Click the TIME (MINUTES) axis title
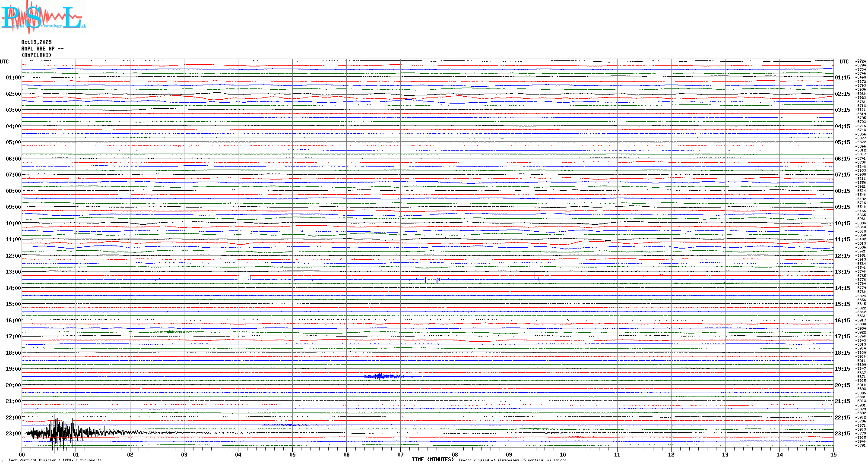The width and height of the screenshot is (868, 466). coord(432,460)
